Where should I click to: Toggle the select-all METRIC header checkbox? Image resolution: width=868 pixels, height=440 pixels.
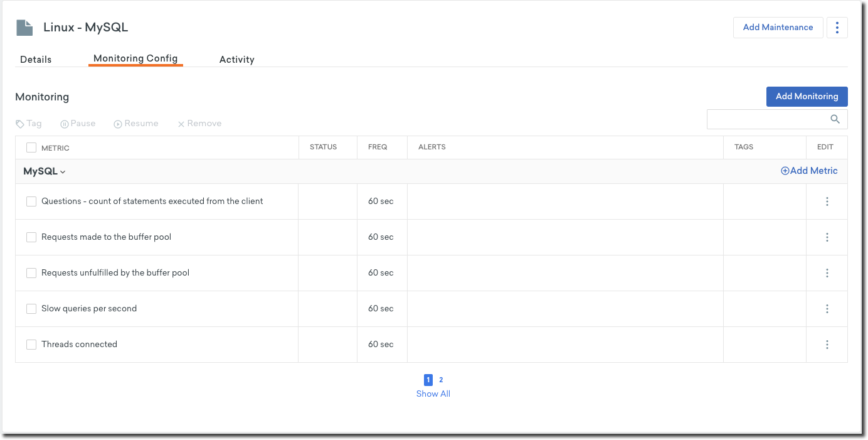pyautogui.click(x=31, y=148)
